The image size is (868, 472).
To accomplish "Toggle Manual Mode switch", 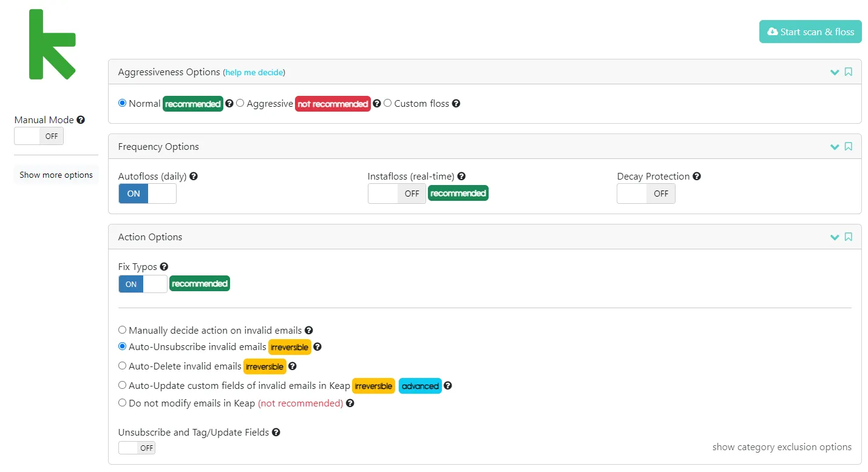I will pyautogui.click(x=39, y=136).
